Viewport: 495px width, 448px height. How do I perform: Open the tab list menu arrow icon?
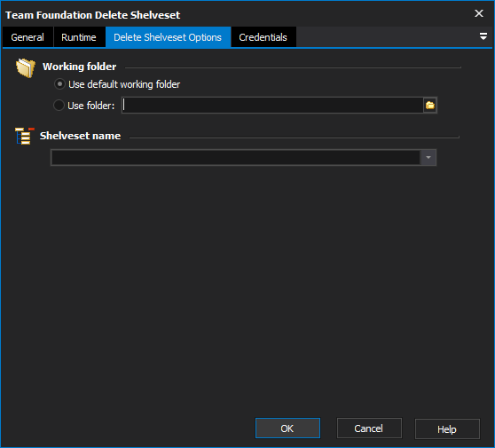click(x=483, y=36)
